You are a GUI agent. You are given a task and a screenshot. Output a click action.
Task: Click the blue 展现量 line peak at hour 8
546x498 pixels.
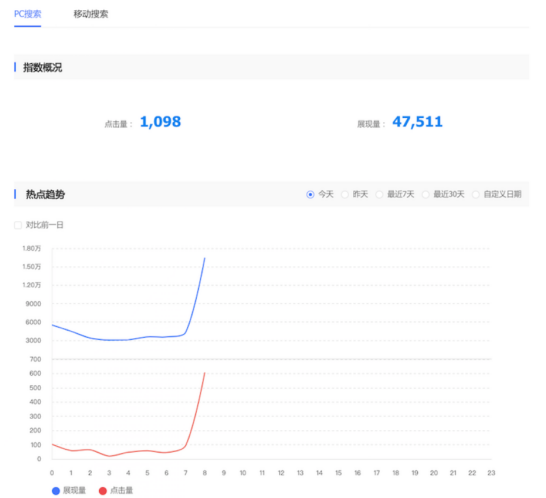pyautogui.click(x=205, y=258)
